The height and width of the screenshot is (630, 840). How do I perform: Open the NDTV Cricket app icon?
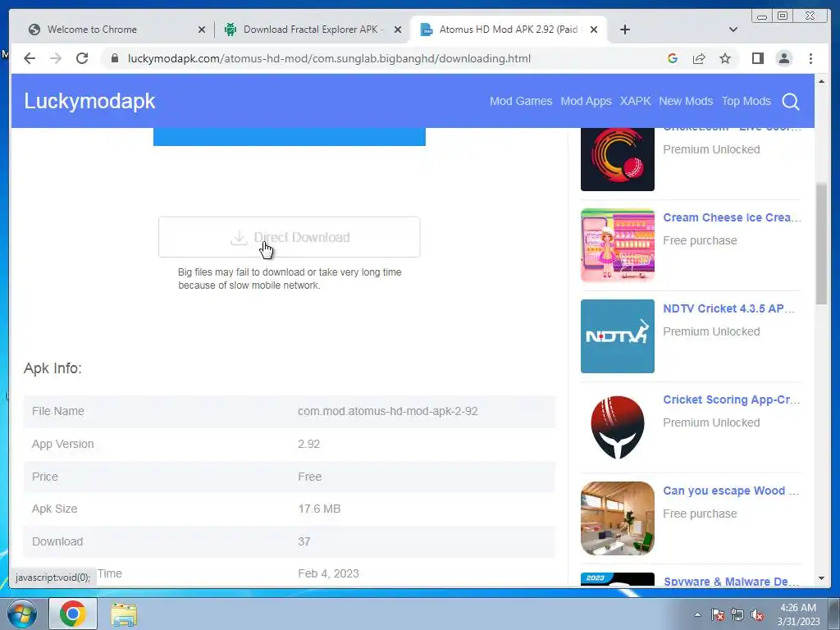coord(618,336)
